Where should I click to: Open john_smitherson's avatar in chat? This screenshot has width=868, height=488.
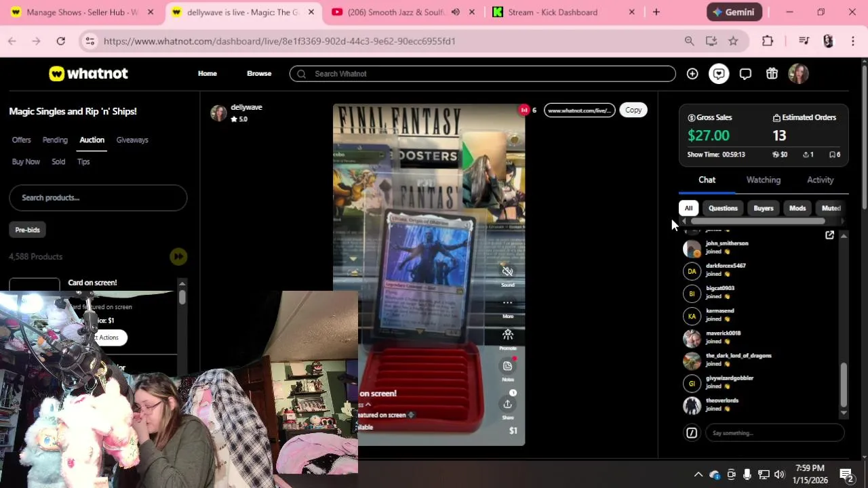pos(692,248)
